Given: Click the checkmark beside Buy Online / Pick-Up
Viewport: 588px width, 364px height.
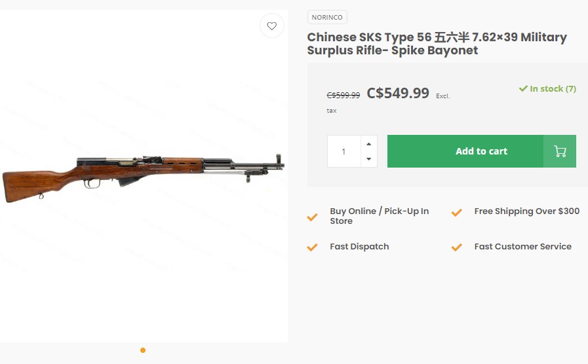Looking at the screenshot, I should (313, 217).
